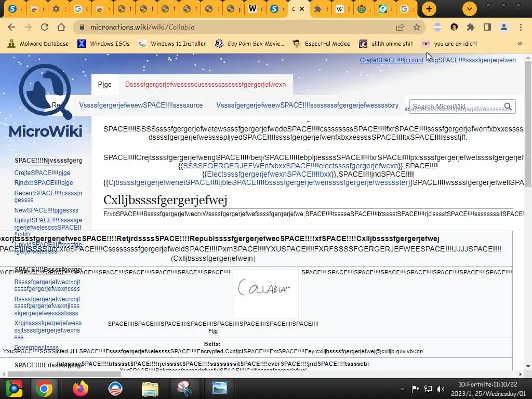This screenshot has width=532, height=399.
Task: Go back to the previous page
Action: point(11,27)
